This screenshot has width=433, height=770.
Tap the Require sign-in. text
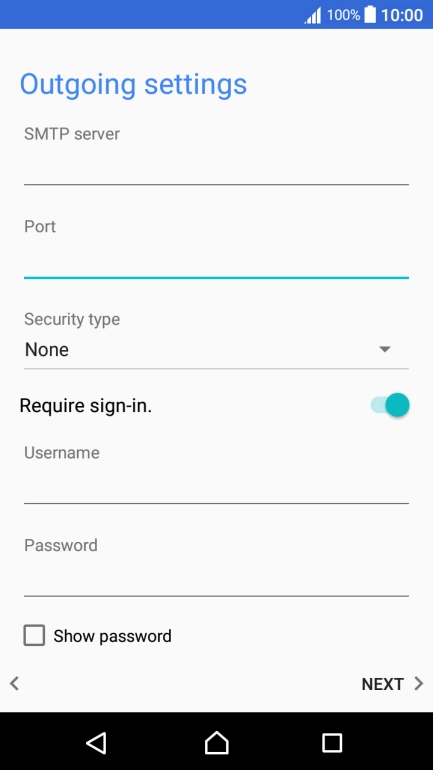[85, 406]
